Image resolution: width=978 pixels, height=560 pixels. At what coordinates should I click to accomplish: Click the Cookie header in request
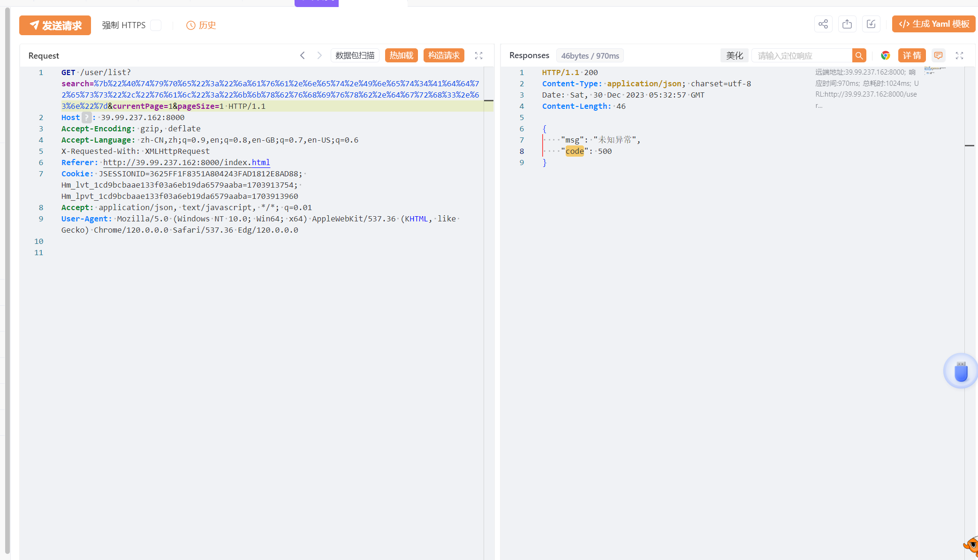pyautogui.click(x=77, y=174)
